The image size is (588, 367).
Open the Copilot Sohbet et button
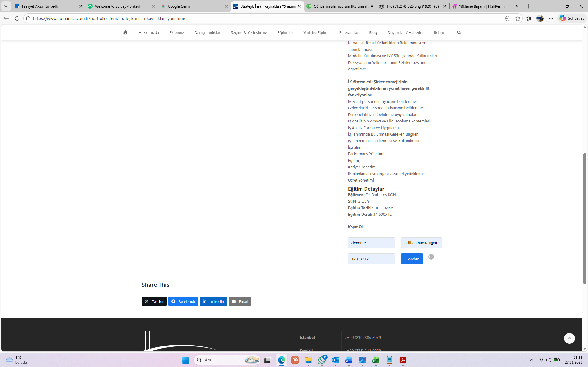(x=571, y=18)
